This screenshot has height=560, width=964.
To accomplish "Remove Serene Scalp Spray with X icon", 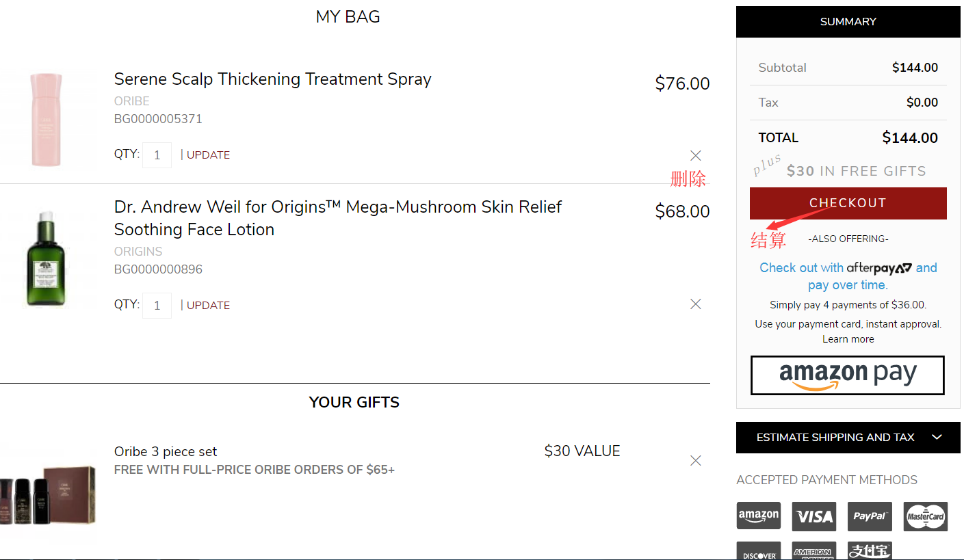I will [696, 155].
